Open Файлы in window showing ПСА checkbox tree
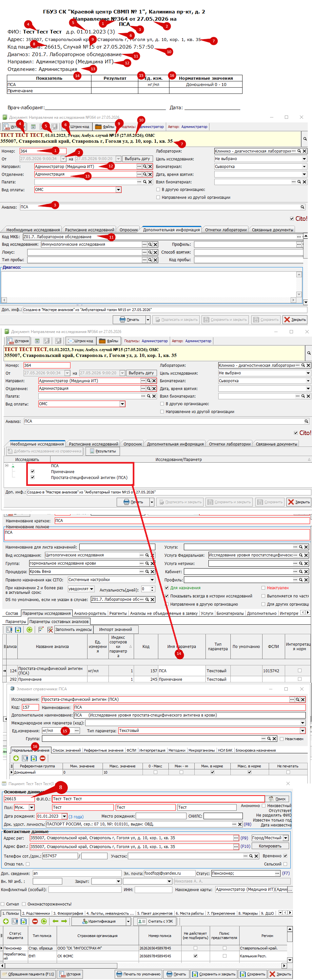Viewport: 312px width, 980px height. click(x=109, y=341)
